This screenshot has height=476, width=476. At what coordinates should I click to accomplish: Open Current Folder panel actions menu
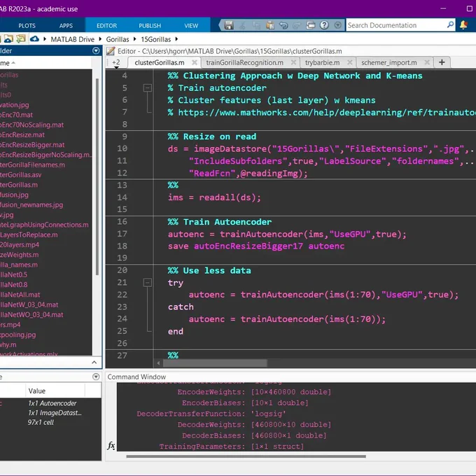(x=96, y=50)
